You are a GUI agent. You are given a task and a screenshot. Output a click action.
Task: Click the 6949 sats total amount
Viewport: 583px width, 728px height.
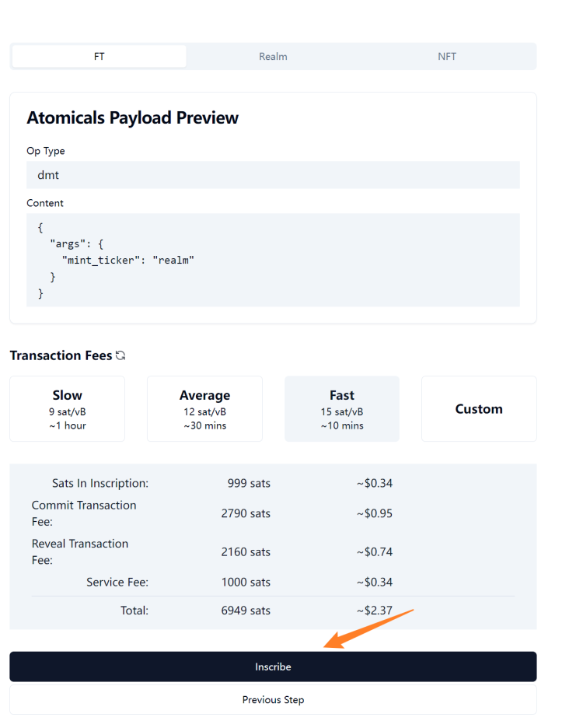[x=246, y=611]
